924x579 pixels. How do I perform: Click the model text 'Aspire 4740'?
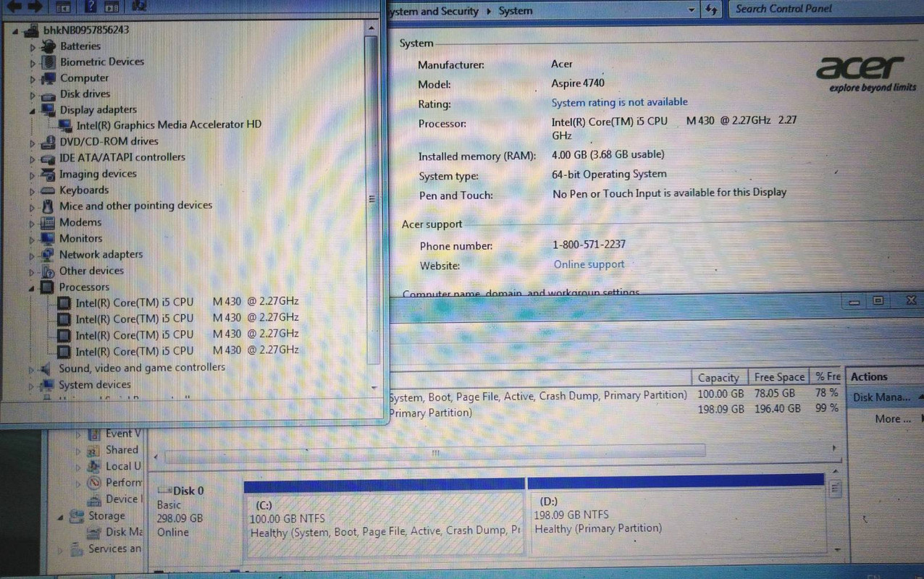(x=578, y=83)
